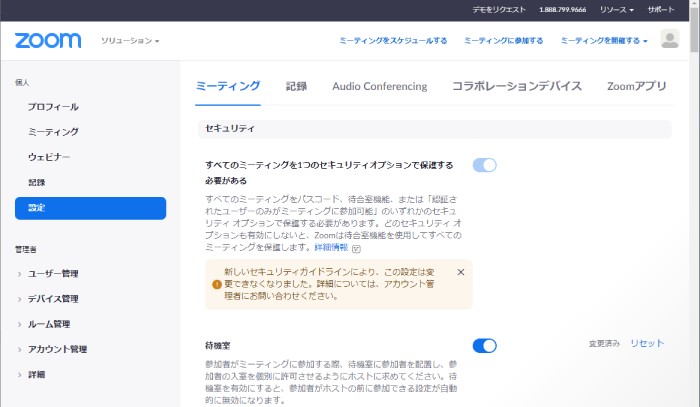Toggle the 待機室 waiting room switch
Viewport: 700px width, 407px height.
(x=484, y=346)
